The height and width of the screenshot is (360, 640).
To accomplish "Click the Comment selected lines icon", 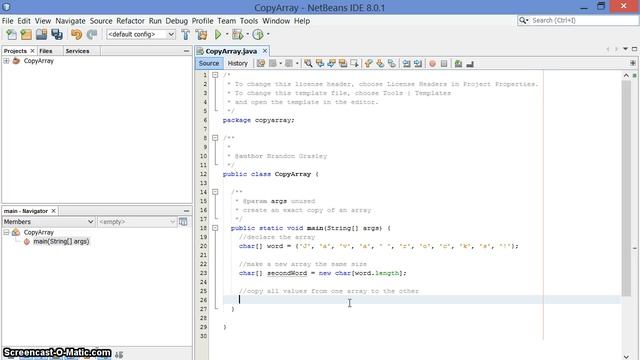I will coord(458,64).
